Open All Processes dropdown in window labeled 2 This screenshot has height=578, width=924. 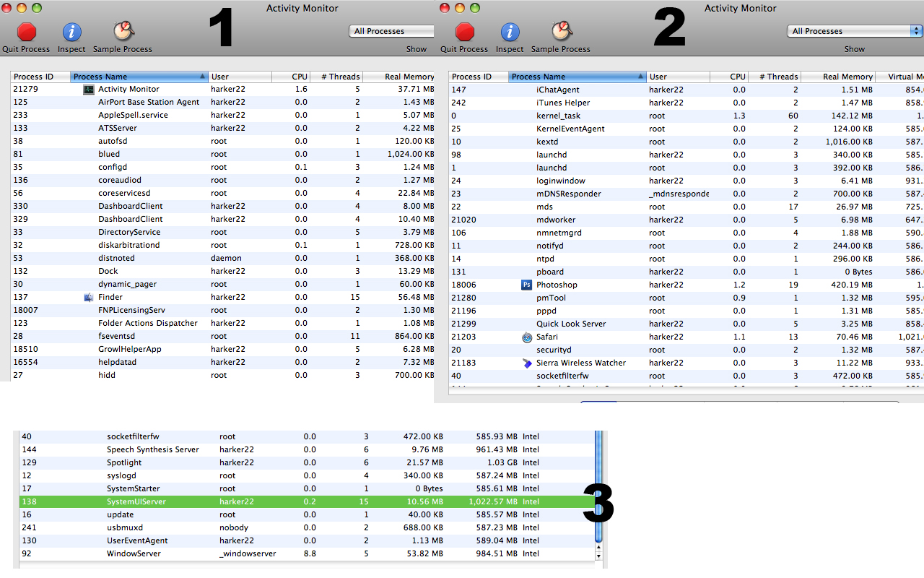pos(855,31)
